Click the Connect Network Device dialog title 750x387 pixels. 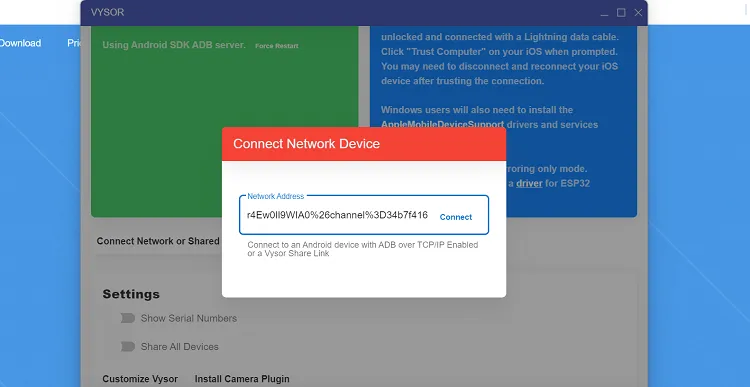tap(306, 144)
